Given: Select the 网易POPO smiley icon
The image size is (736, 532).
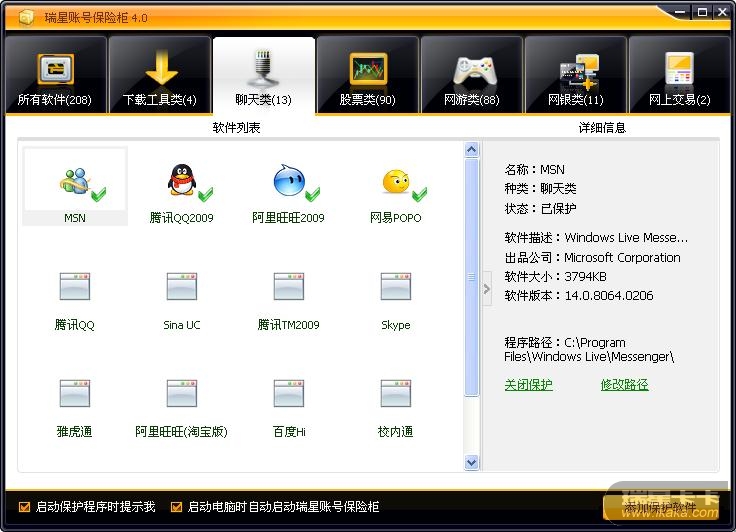Looking at the screenshot, I should coord(396,182).
